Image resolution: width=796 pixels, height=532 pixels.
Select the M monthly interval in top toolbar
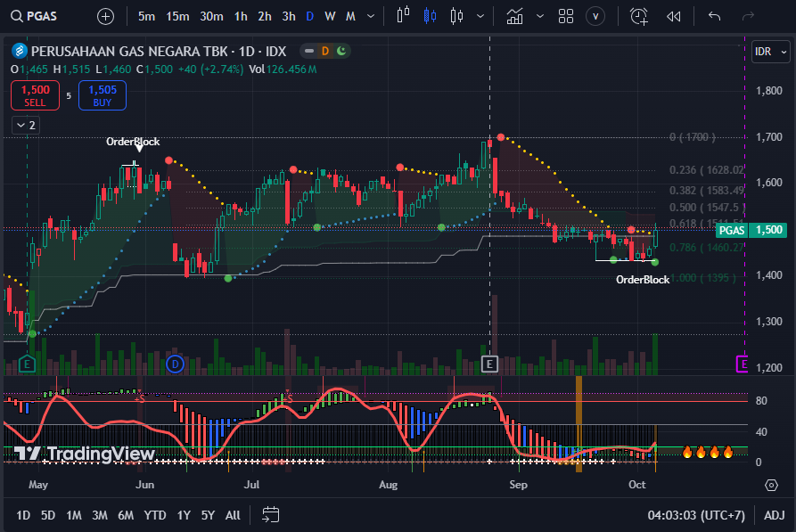coord(350,16)
